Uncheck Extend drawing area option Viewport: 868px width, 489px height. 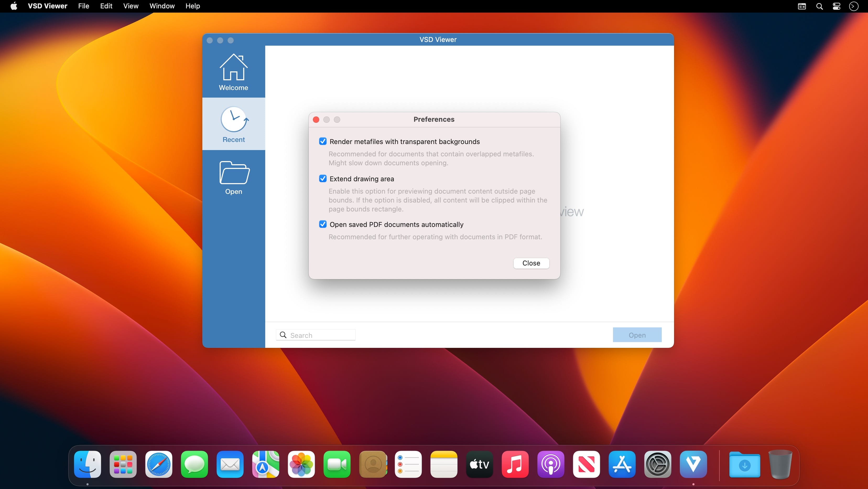(323, 178)
